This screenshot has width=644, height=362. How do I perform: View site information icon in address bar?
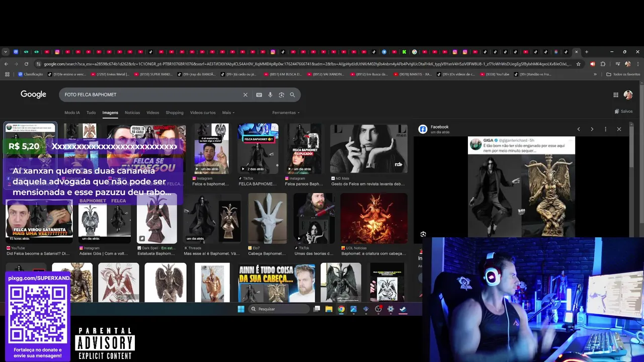[x=38, y=64]
